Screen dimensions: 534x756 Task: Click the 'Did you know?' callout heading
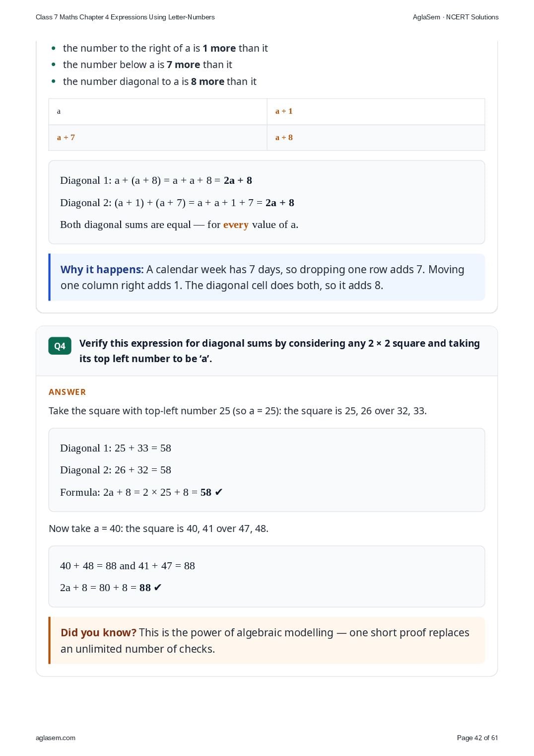pyautogui.click(x=98, y=632)
